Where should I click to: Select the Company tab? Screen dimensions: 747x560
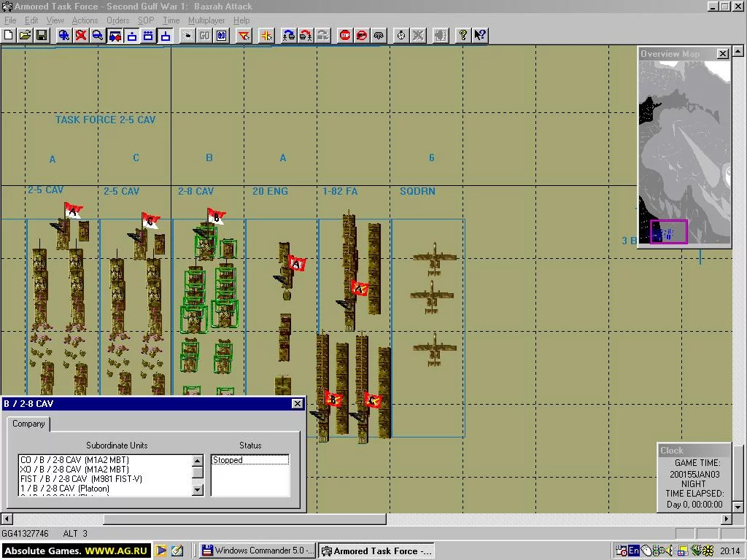point(28,424)
